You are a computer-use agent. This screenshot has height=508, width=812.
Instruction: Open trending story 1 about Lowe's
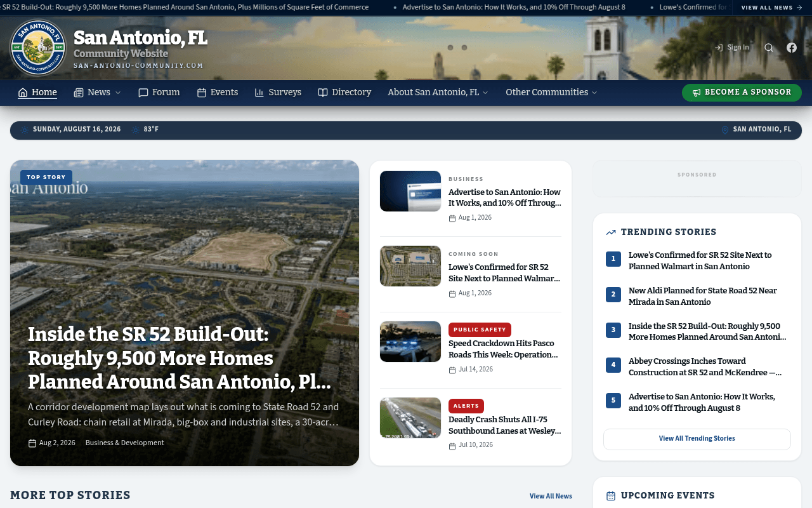coord(700,260)
